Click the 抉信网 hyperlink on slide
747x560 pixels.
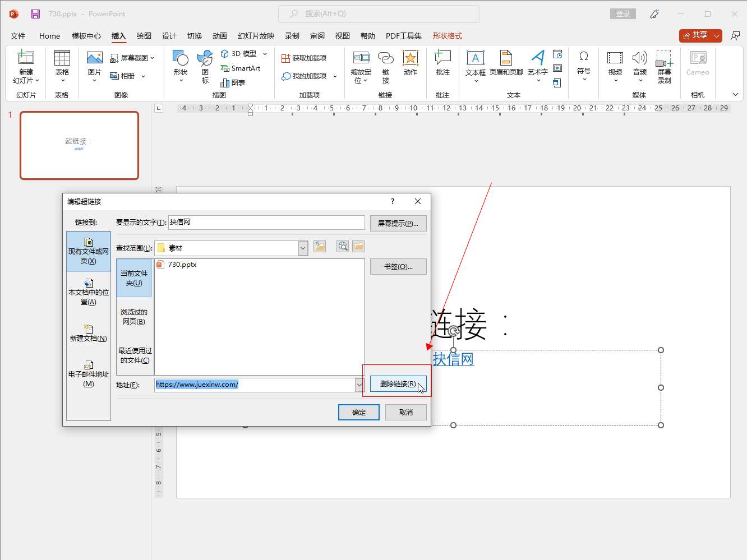pyautogui.click(x=453, y=359)
